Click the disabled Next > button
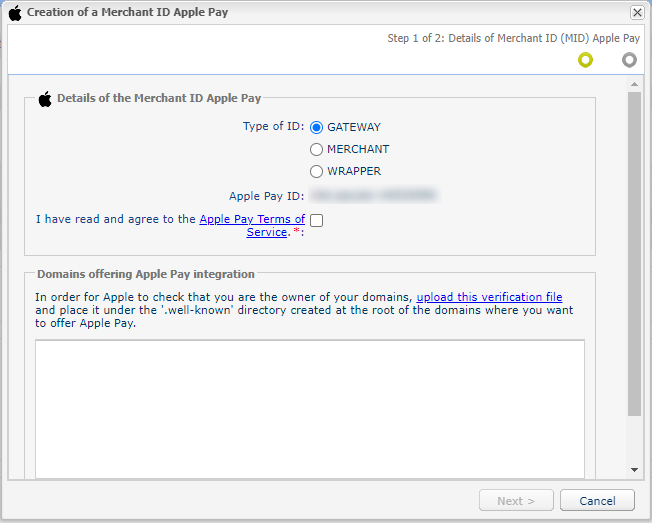The image size is (652, 523). [x=516, y=500]
